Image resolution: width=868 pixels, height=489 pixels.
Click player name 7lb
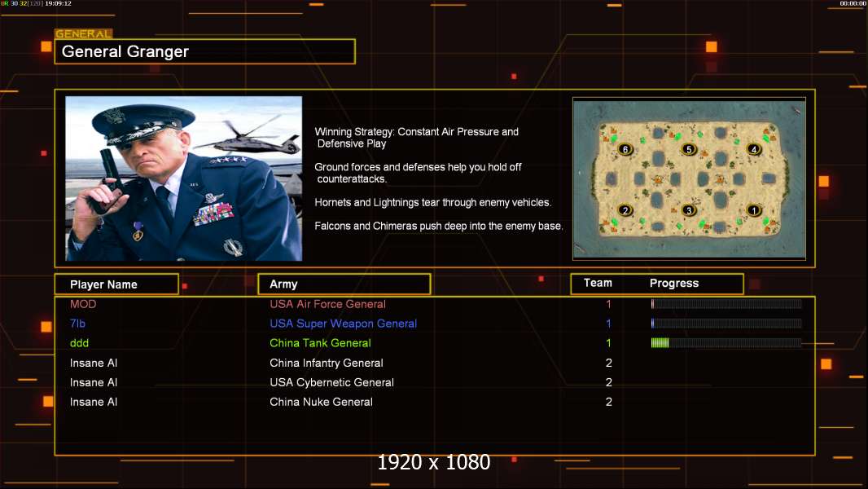[x=77, y=324]
